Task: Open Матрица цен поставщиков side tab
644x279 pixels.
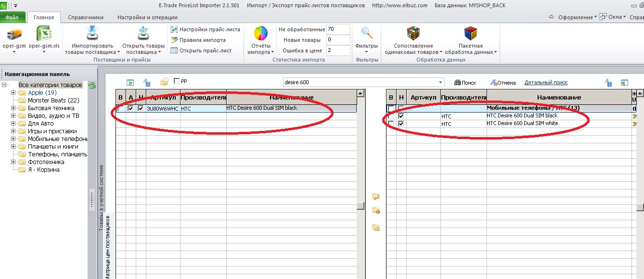Action: point(108,247)
